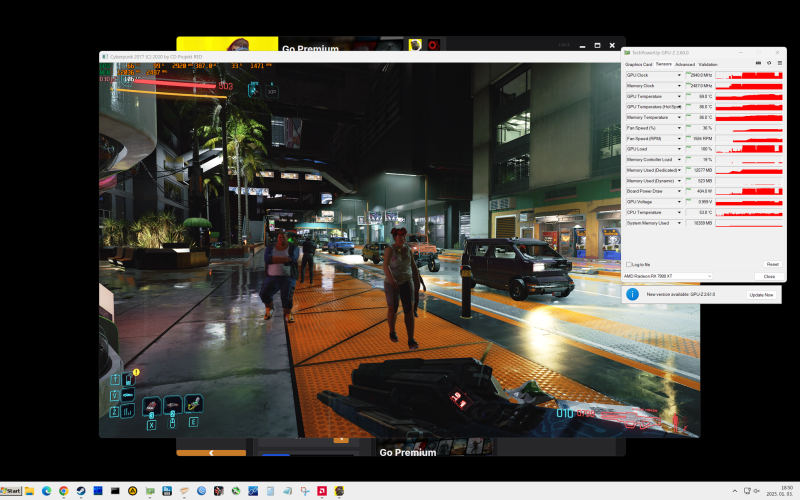Open Google Chrome from taskbar

64,491
